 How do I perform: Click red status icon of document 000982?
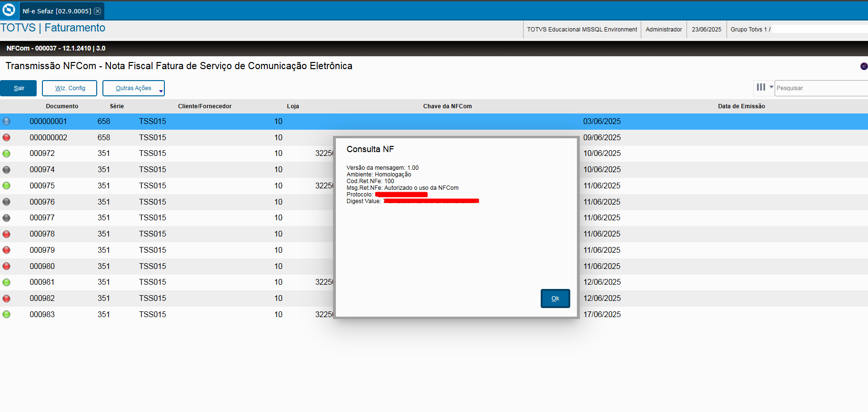tap(6, 298)
